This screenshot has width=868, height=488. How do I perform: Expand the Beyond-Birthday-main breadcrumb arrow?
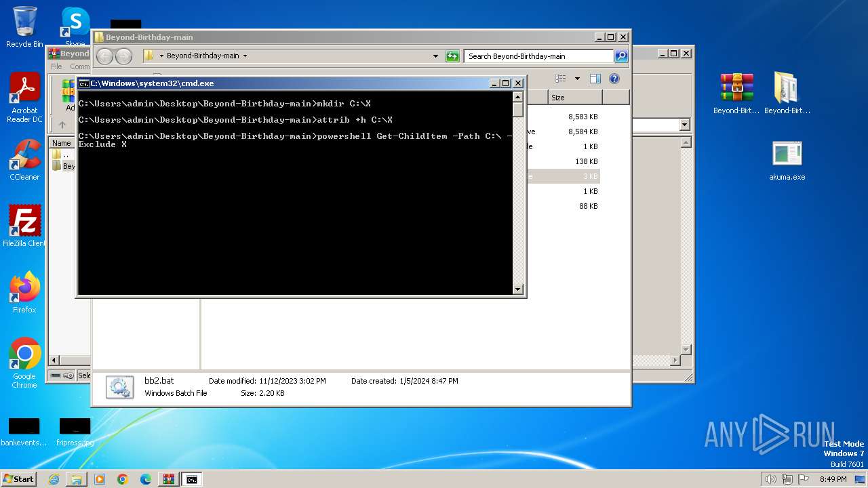pyautogui.click(x=245, y=56)
